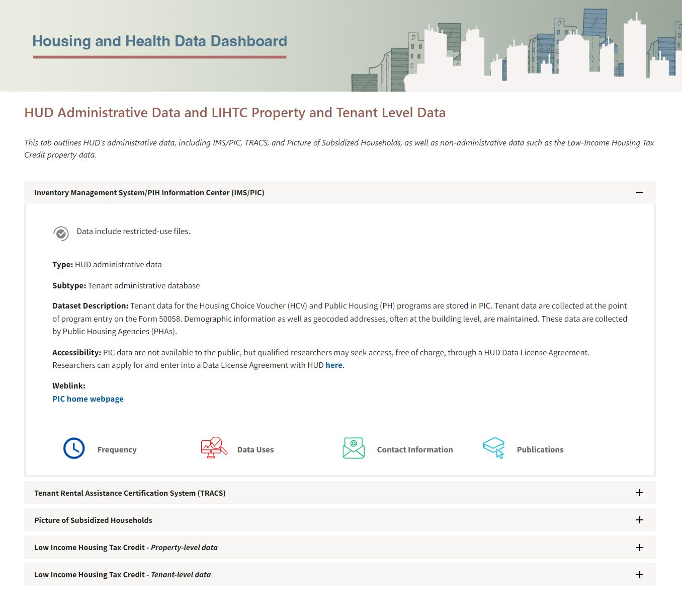Collapse IMS/PIC section with minus icon

click(640, 192)
